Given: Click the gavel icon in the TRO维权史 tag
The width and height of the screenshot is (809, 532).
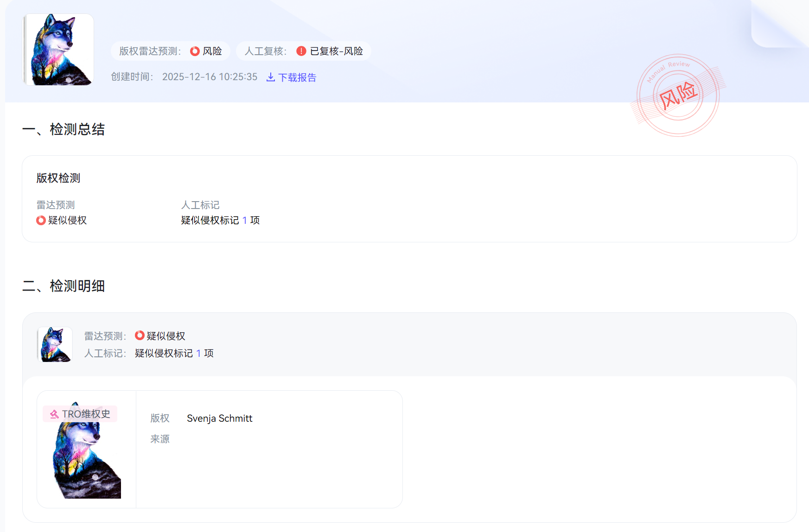Looking at the screenshot, I should click(54, 414).
